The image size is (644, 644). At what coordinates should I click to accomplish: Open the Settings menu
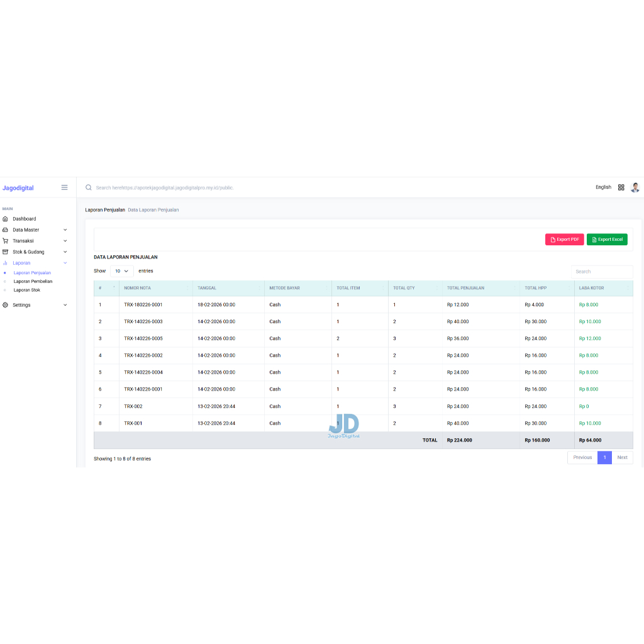pos(21,305)
